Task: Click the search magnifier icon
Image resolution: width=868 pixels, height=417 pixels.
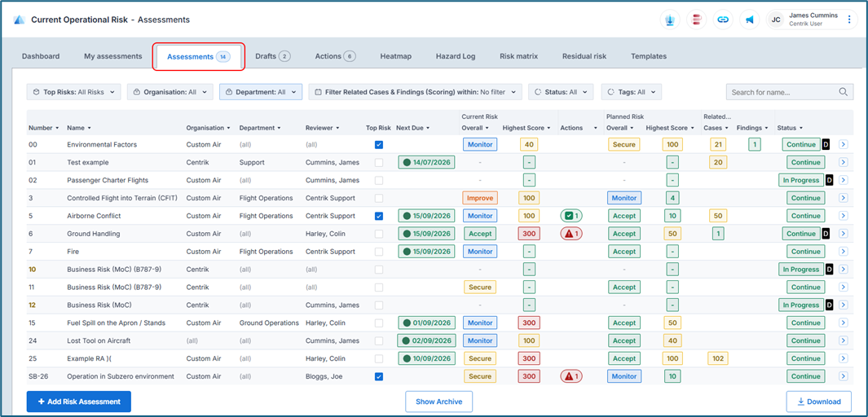Action: coord(844,92)
